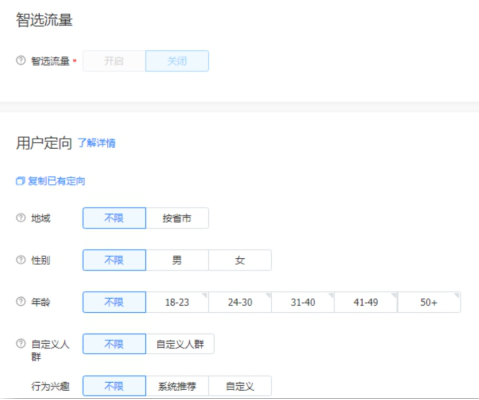The image size is (479, 400).
Task: Click help icon next to 年龄
Action: [21, 302]
